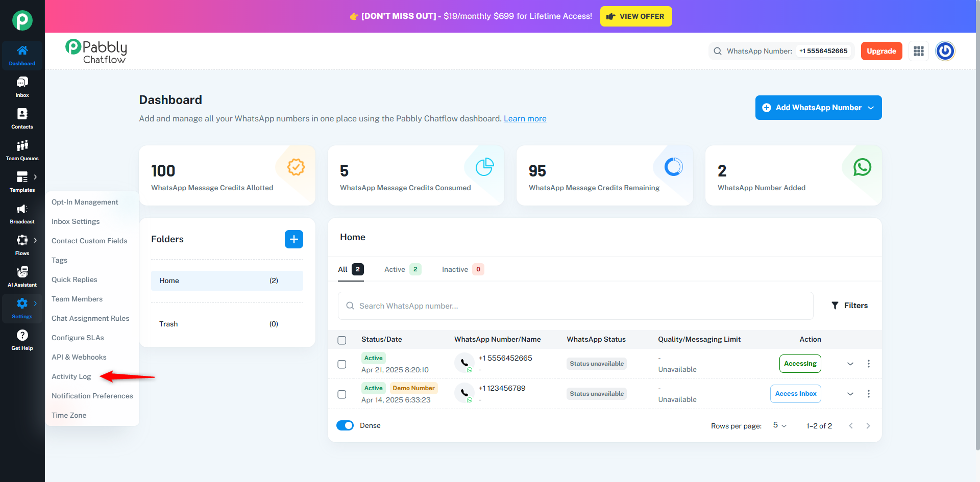Open Contact Custom Fields menu item
980x482 pixels.
89,241
